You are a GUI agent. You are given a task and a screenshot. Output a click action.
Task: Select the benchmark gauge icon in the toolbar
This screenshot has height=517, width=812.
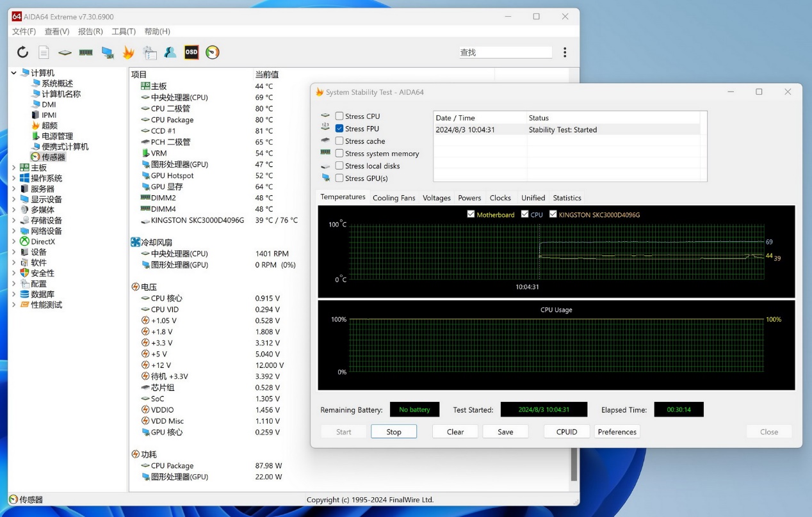(211, 52)
